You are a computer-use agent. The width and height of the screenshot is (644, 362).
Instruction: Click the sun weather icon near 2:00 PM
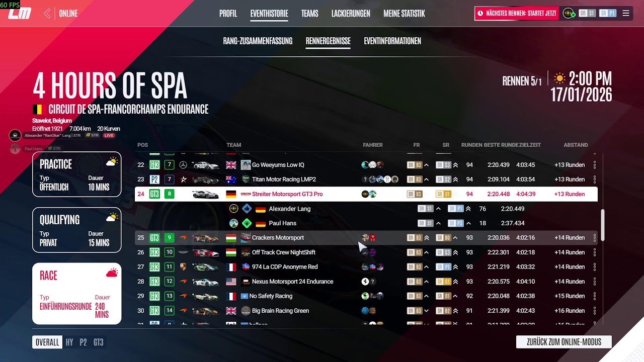coord(559,78)
